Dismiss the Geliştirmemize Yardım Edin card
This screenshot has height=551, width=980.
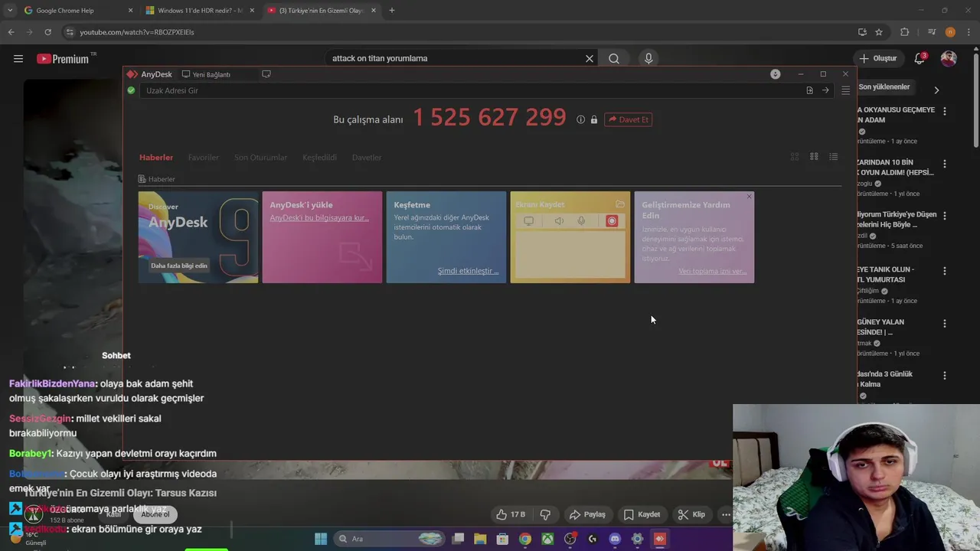(x=749, y=197)
